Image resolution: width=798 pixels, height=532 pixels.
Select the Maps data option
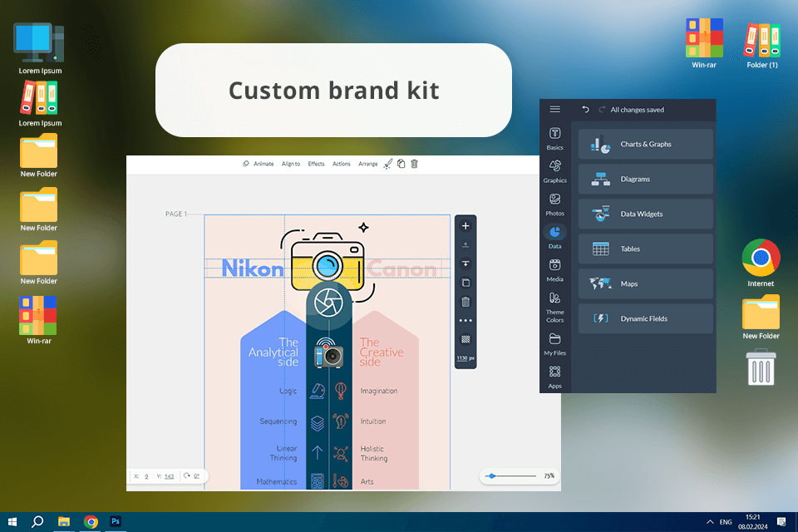tap(645, 283)
